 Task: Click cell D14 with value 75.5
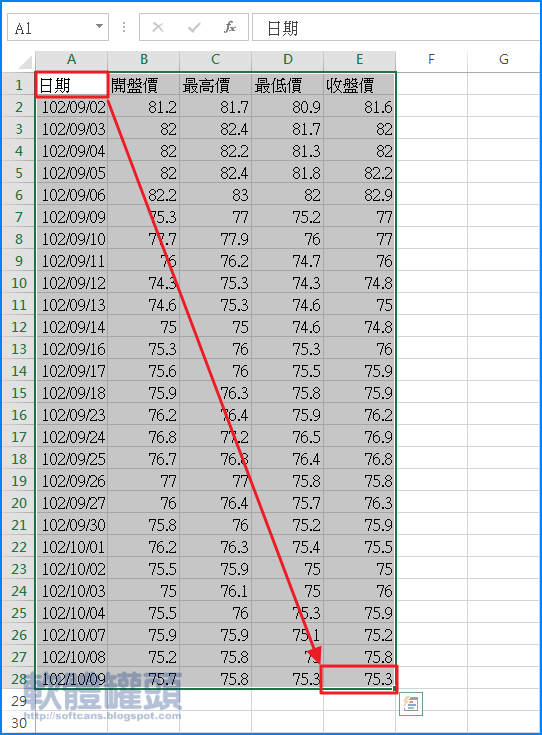click(287, 371)
